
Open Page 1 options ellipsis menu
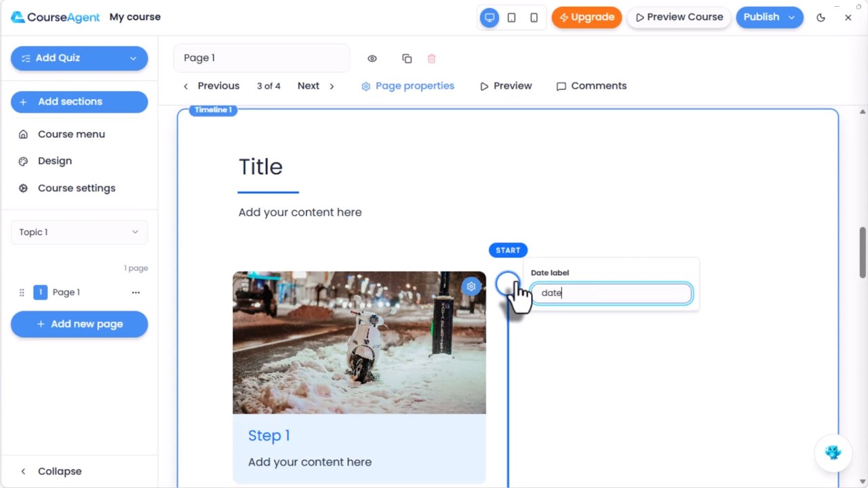click(136, 293)
